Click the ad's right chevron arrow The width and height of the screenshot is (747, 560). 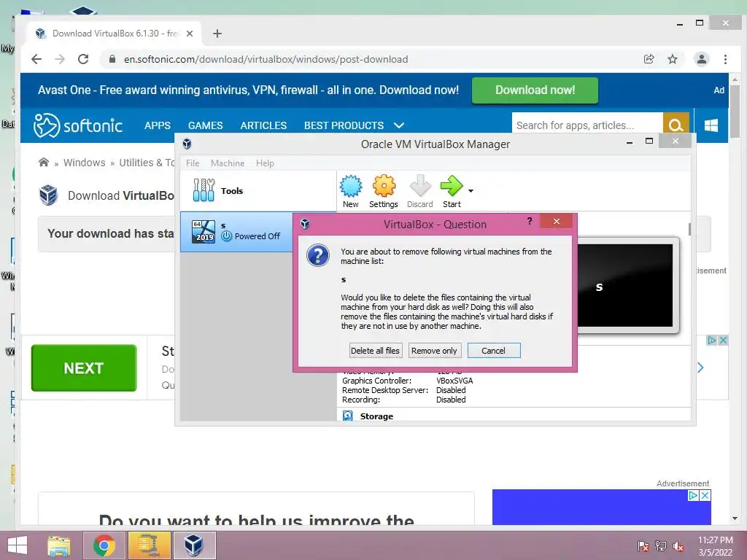click(x=700, y=367)
